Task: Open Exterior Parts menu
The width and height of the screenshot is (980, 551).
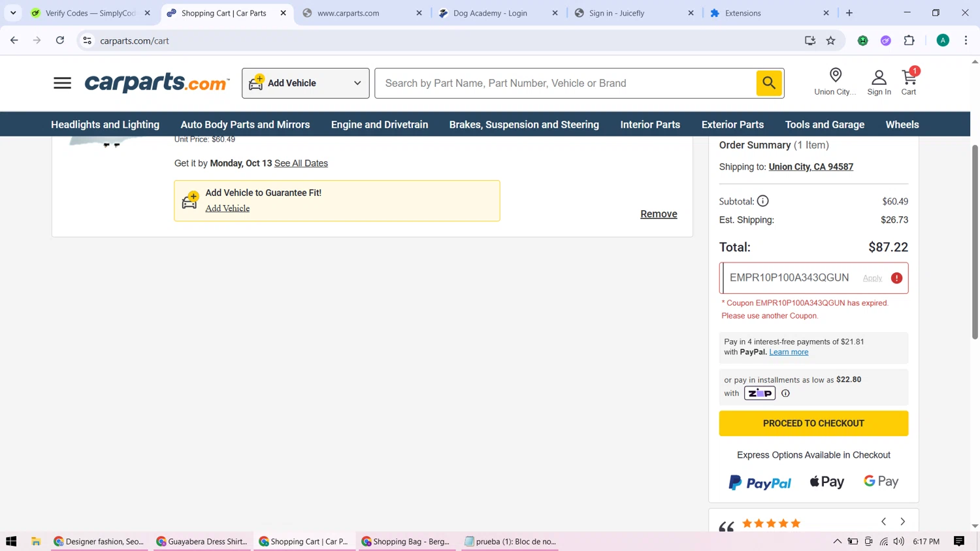Action: coord(732,124)
